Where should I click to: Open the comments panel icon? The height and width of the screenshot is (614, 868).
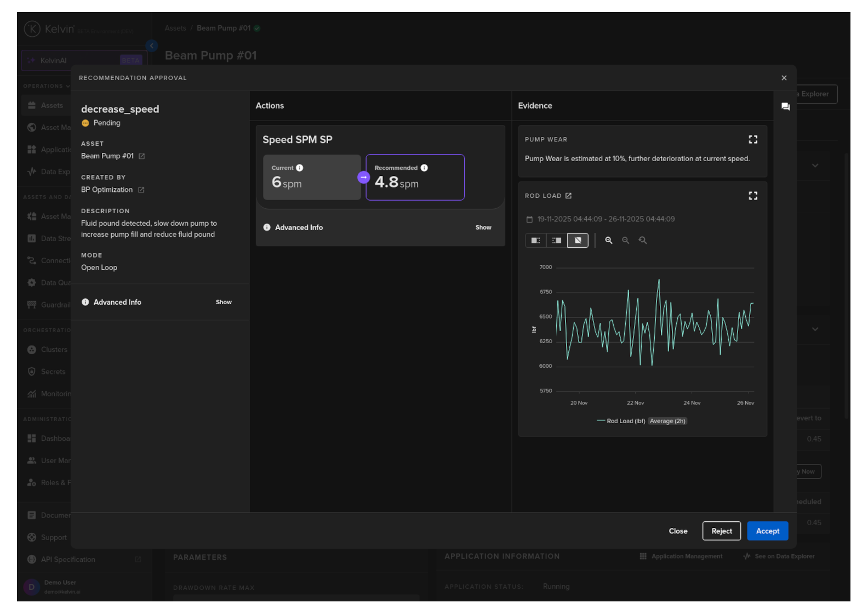[785, 107]
